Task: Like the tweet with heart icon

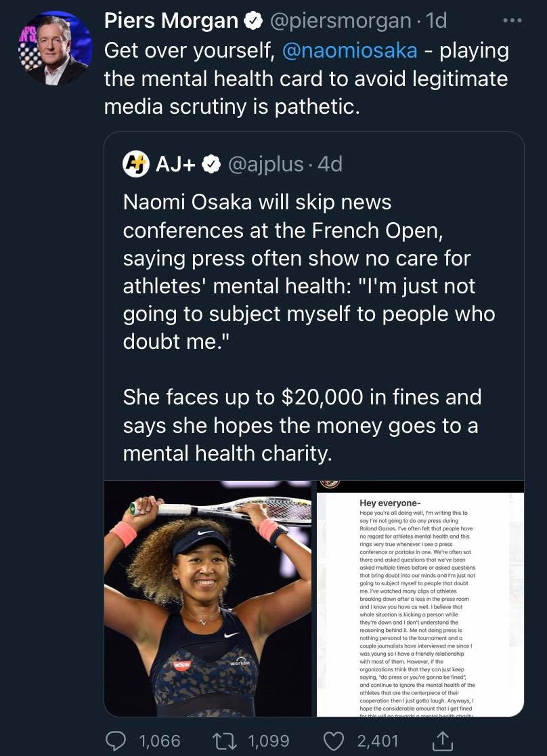Action: click(334, 741)
